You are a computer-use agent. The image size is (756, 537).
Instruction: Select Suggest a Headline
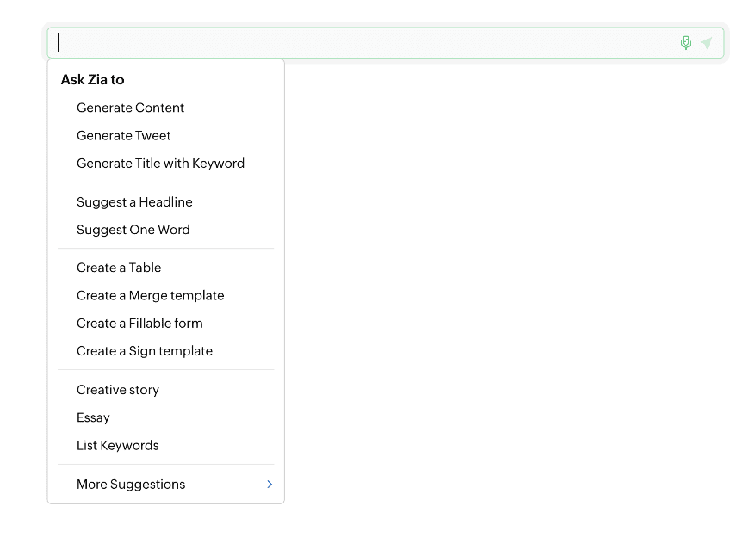point(134,202)
